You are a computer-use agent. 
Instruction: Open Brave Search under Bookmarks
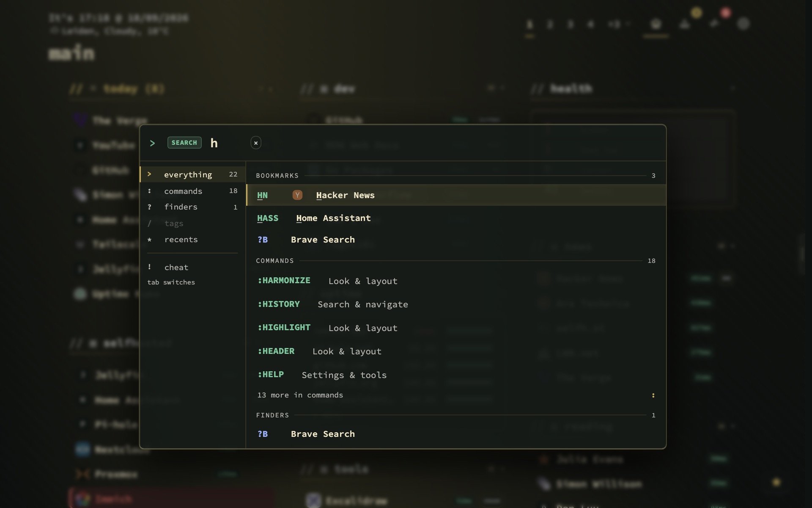click(456, 240)
